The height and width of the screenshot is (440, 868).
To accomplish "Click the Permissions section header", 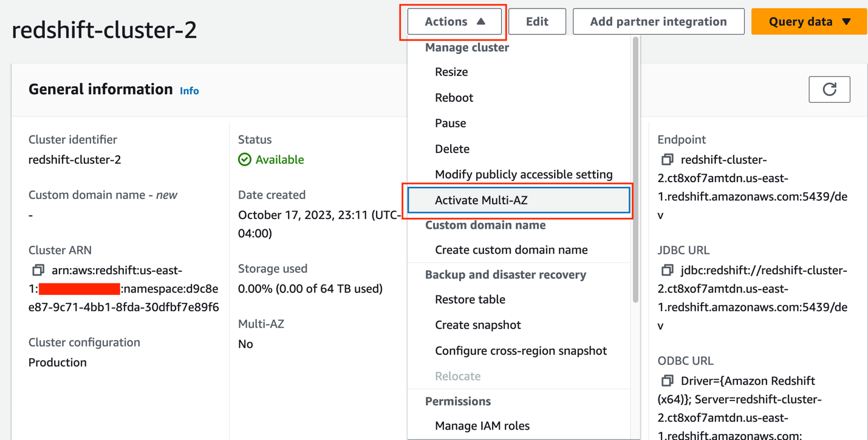I will 458,401.
